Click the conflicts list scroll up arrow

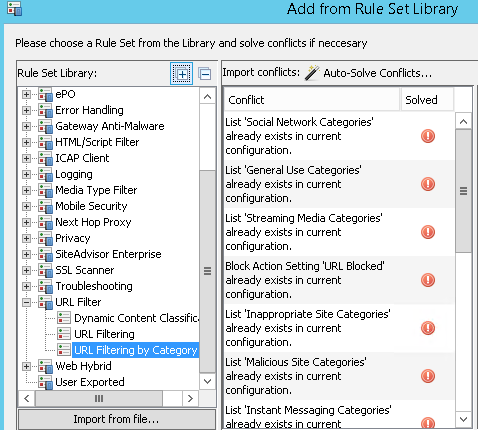click(x=463, y=122)
